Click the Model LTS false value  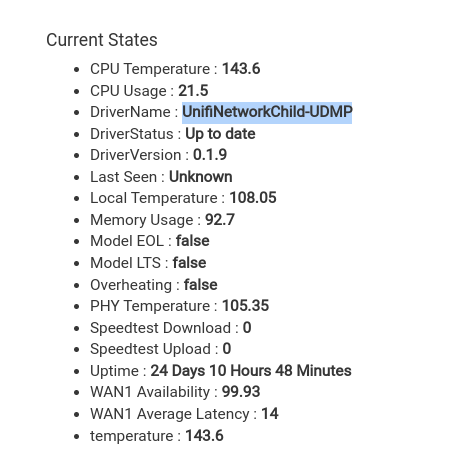[189, 263]
